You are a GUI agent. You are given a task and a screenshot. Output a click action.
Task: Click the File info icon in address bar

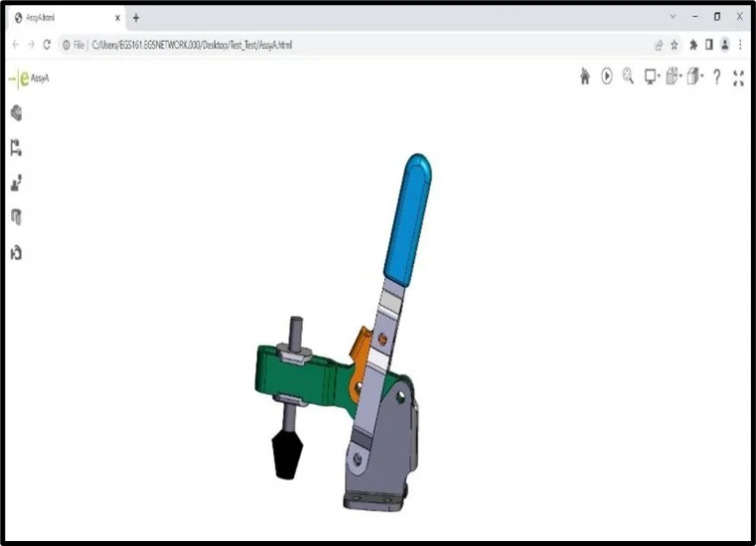click(74, 45)
